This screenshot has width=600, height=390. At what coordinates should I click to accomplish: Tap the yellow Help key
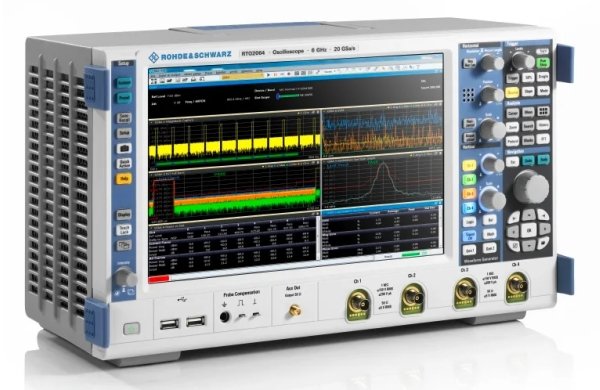(x=124, y=179)
